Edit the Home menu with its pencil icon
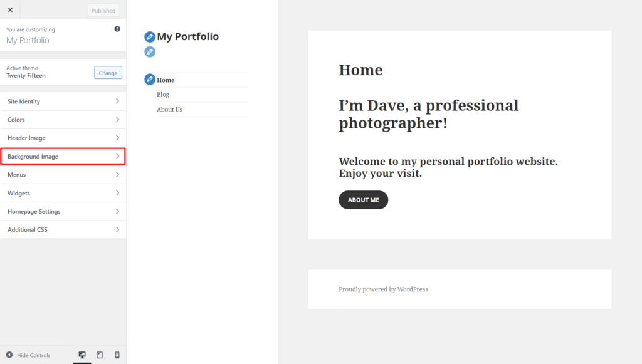Viewport: 642px width, 364px height. pos(149,80)
